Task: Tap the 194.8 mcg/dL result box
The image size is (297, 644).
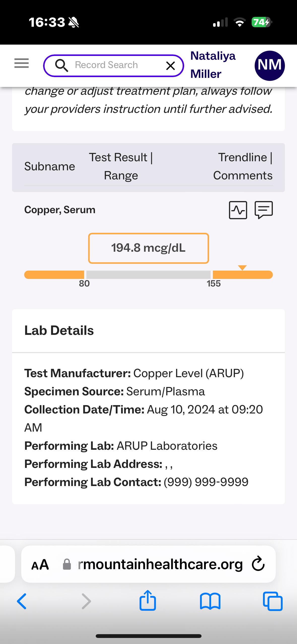Action: point(148,248)
